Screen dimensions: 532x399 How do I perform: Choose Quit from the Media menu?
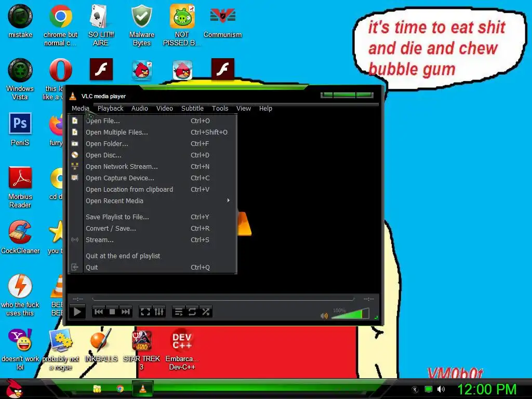(152, 268)
